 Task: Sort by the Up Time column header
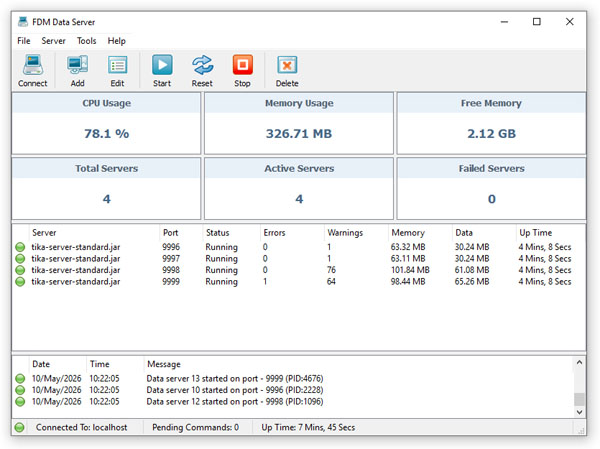click(550, 233)
